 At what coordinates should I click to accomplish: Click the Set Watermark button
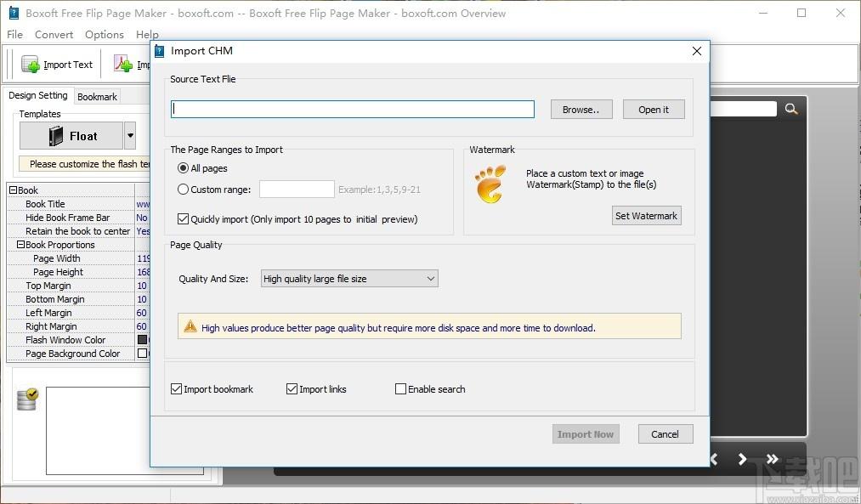pos(646,216)
